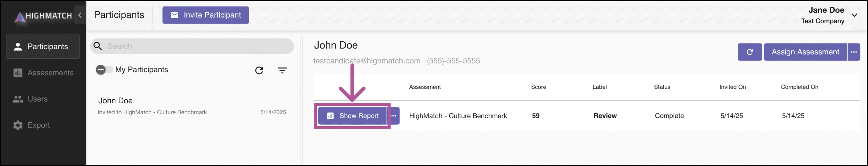Viewport: 868px width, 166px height.
Task: Open the participant list filter icon
Action: click(282, 70)
